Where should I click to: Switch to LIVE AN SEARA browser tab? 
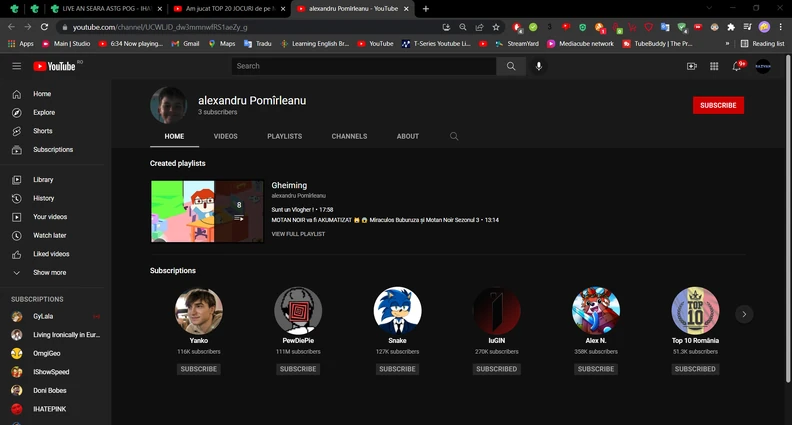pyautogui.click(x=107, y=9)
